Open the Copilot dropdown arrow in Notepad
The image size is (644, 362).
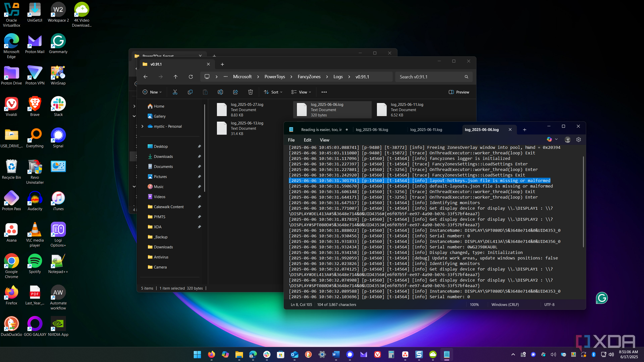click(556, 139)
